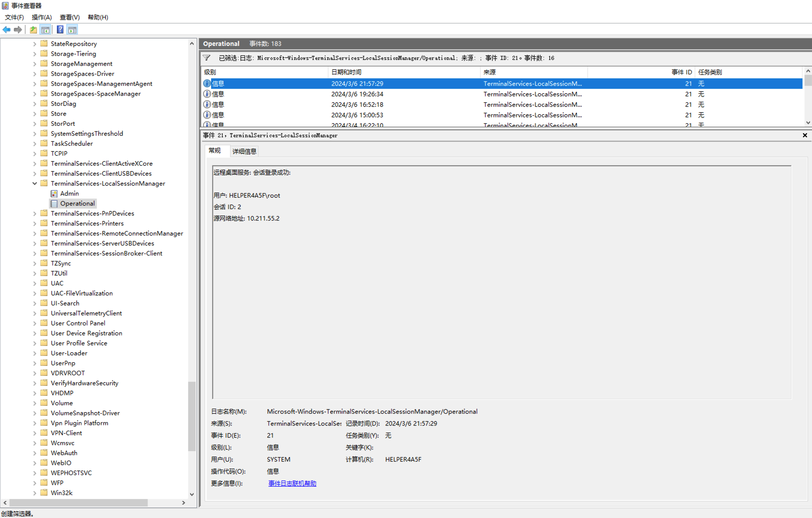Expand the TaskScheduler tree node
The image size is (812, 518).
pos(34,144)
